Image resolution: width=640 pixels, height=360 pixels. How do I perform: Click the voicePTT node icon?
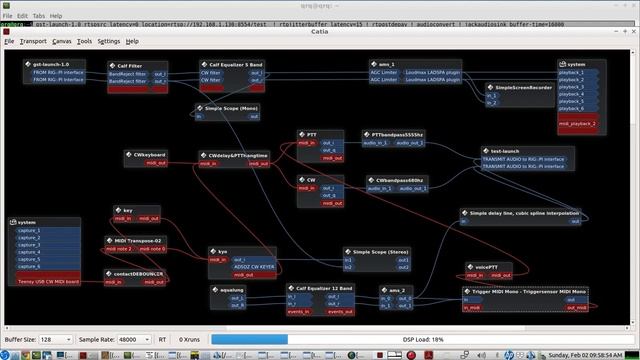click(470, 267)
